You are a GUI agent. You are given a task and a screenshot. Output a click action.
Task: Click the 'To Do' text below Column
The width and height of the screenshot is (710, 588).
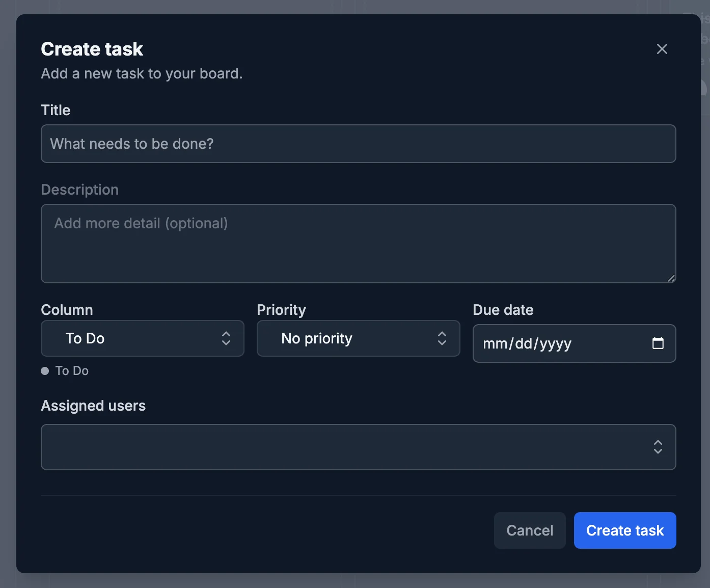pyautogui.click(x=72, y=371)
